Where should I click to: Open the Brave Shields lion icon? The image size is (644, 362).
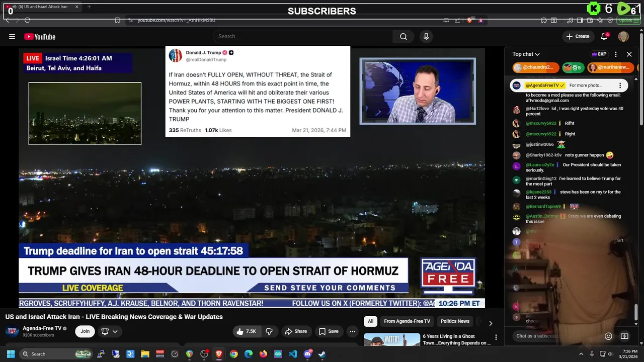[x=469, y=20]
